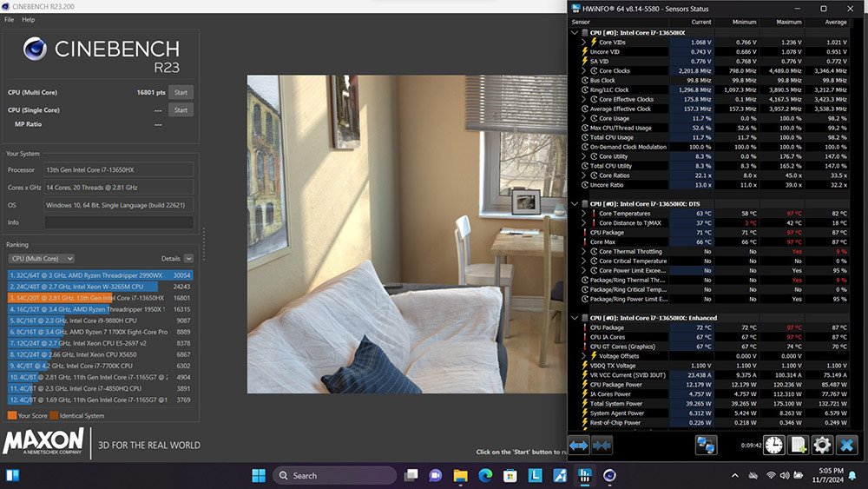Screen dimensions: 868x489
Task: Expand the Core Thermal Throttling row
Action: (583, 251)
